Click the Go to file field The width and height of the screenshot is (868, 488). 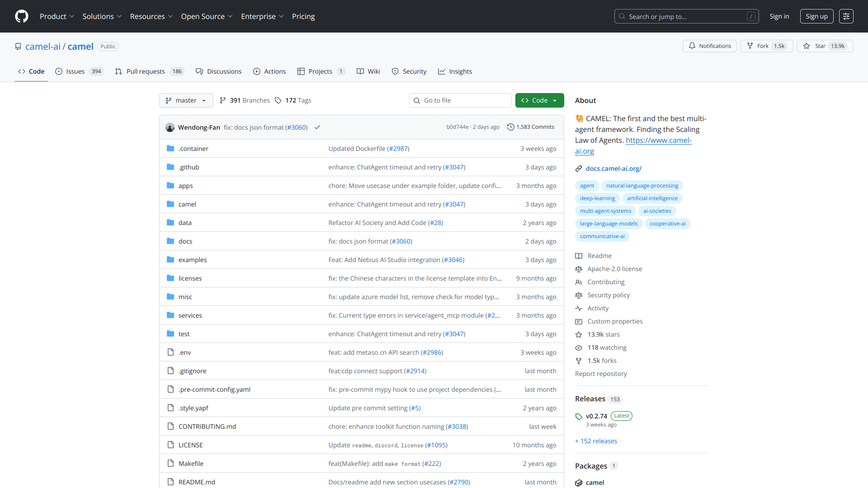(460, 100)
